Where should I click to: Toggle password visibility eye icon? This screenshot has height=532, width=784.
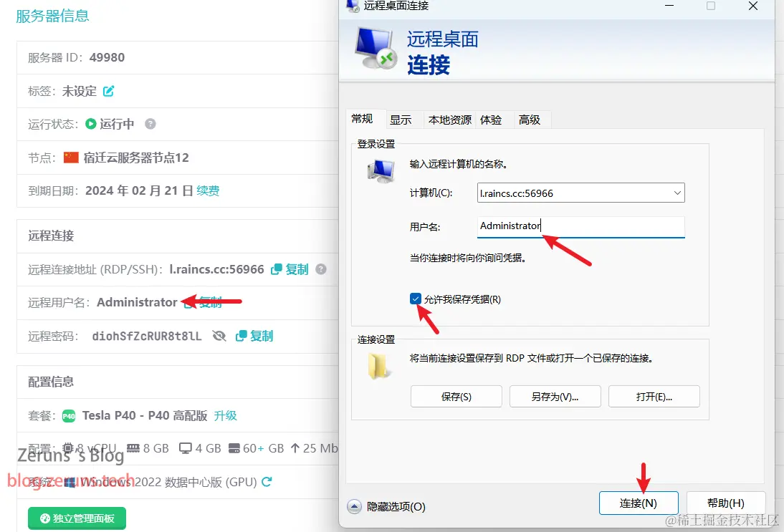coord(219,336)
